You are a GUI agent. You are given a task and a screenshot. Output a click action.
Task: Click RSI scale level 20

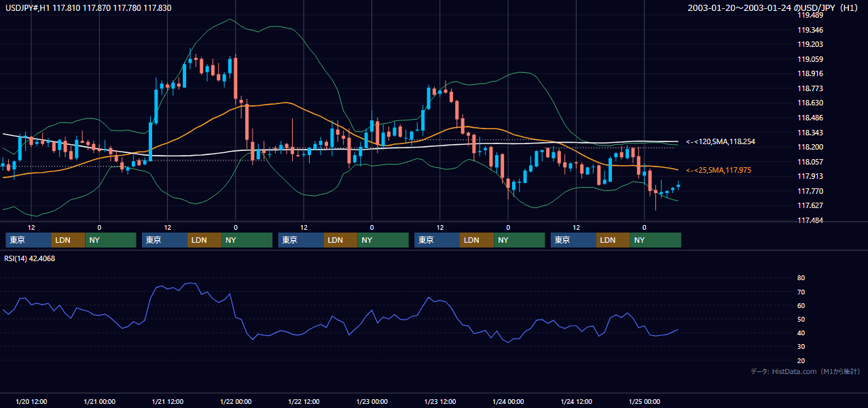pyautogui.click(x=801, y=360)
